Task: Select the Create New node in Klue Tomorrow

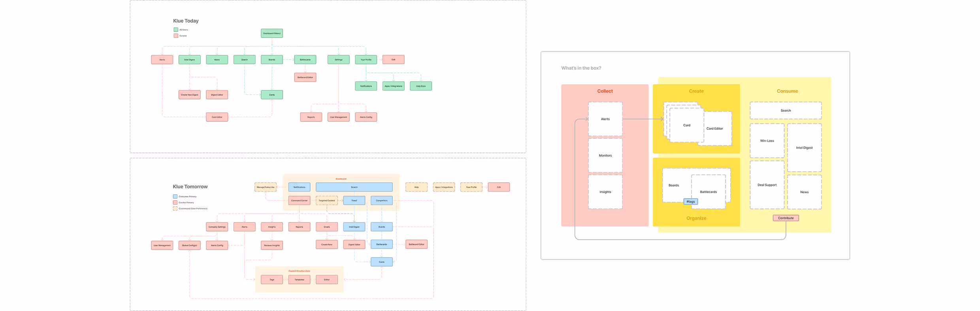Action: tap(327, 245)
